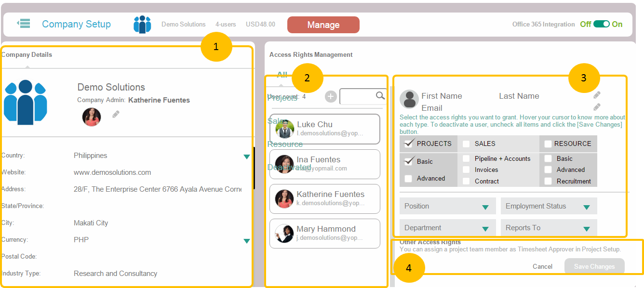Click the Currency value PHP

(x=81, y=240)
